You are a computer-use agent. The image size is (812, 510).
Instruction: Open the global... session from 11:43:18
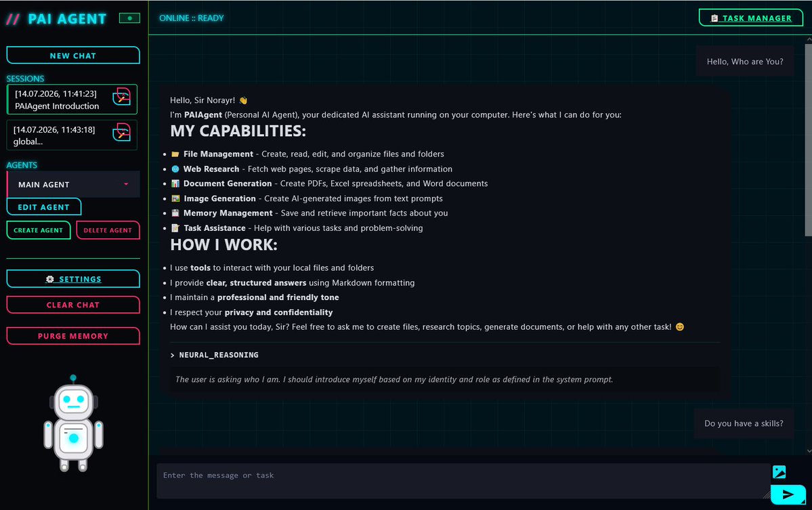[x=72, y=135]
